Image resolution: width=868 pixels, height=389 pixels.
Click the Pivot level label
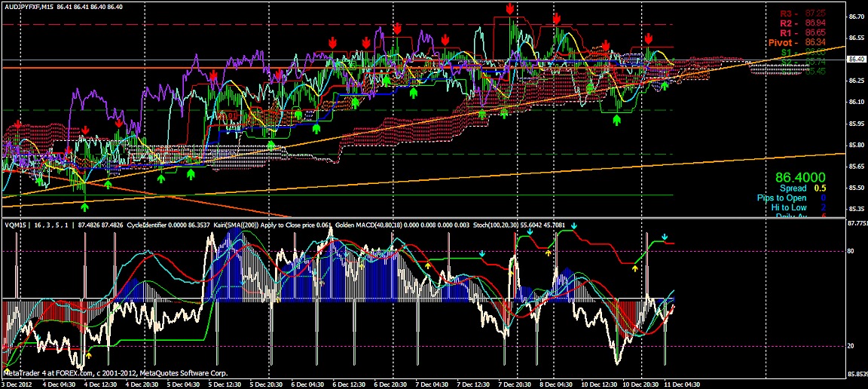point(784,43)
